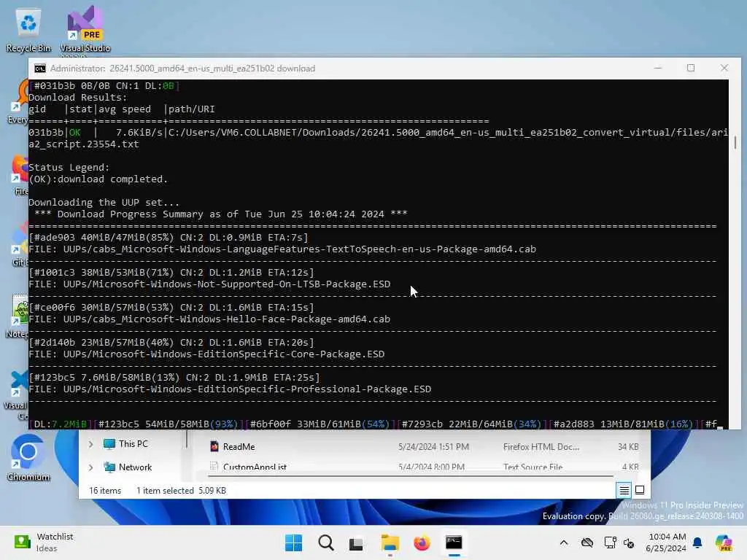This screenshot has width=747, height=560.
Task: Open the notifications bell icon
Action: 697,542
